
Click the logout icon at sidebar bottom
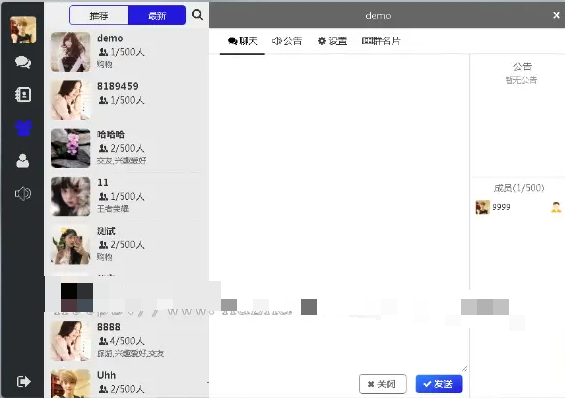pos(23,381)
